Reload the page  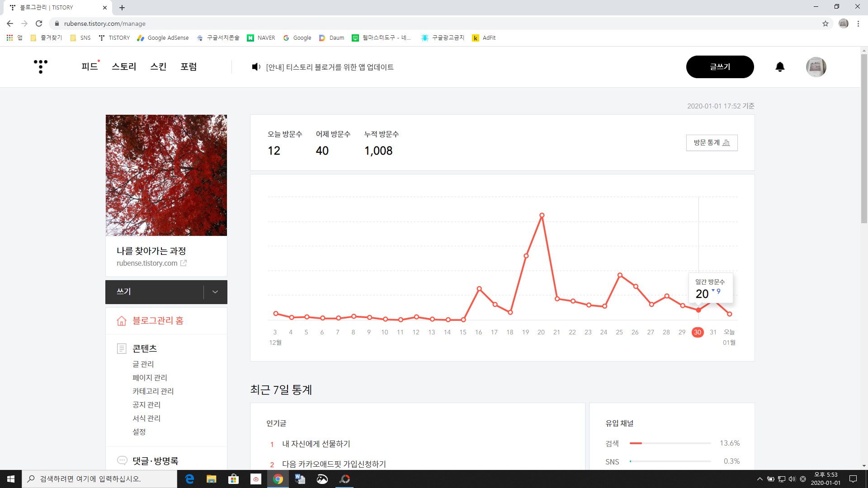pyautogui.click(x=39, y=23)
